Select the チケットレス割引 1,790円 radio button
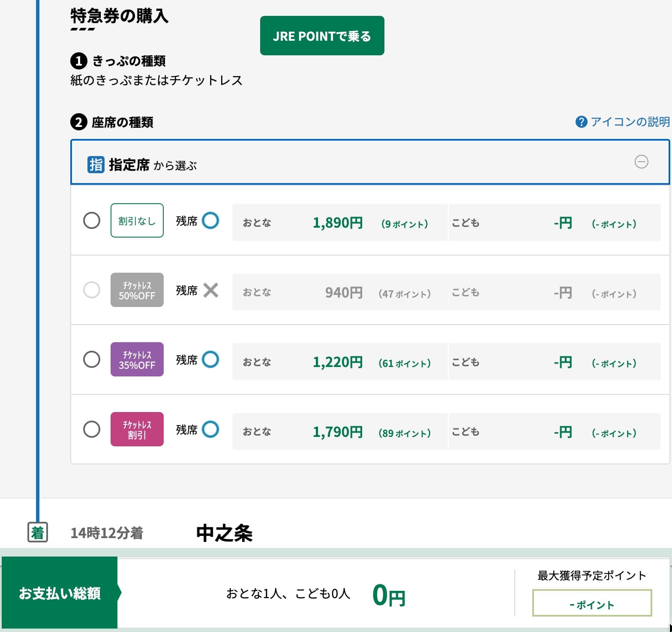Screen dimensions: 672x632 92,429
